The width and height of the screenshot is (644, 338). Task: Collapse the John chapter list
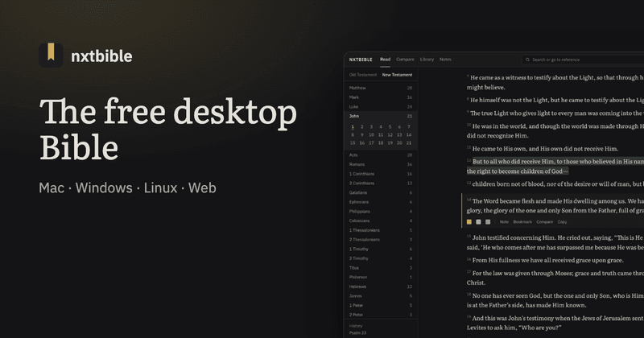point(380,116)
